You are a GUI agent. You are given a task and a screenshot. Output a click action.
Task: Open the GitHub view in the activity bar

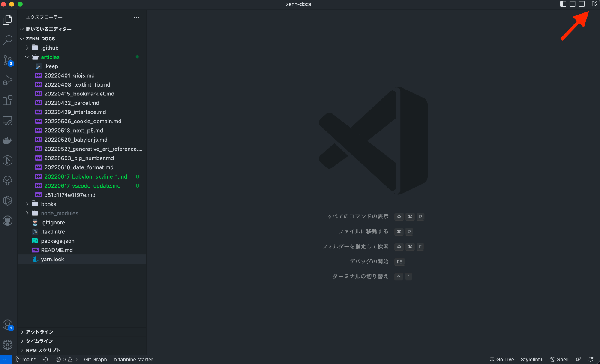pos(8,221)
